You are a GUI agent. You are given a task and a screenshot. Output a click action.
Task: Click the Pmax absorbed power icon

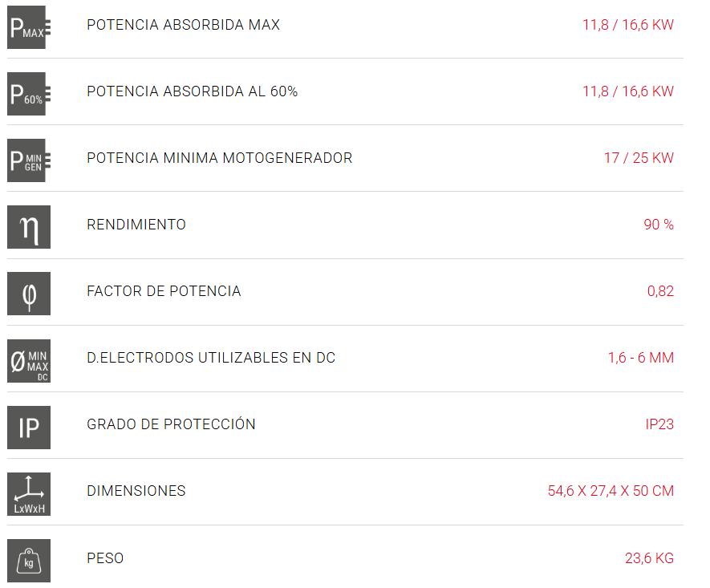(x=29, y=27)
